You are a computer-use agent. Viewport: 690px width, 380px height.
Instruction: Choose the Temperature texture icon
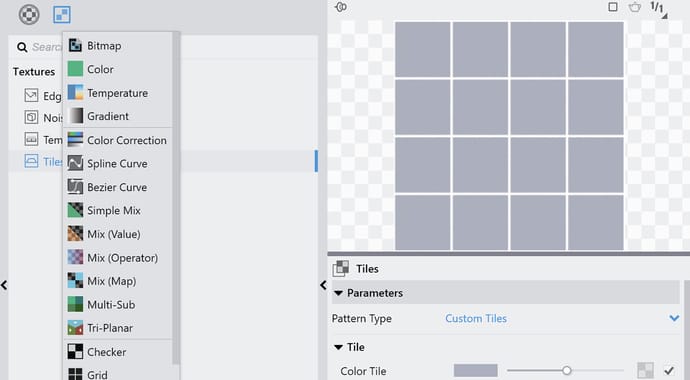coord(75,93)
